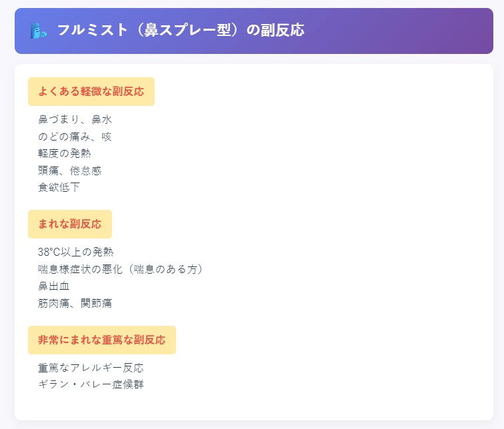The image size is (504, 429).
Task: Select the まれな副反応 section label
Action: point(70,224)
